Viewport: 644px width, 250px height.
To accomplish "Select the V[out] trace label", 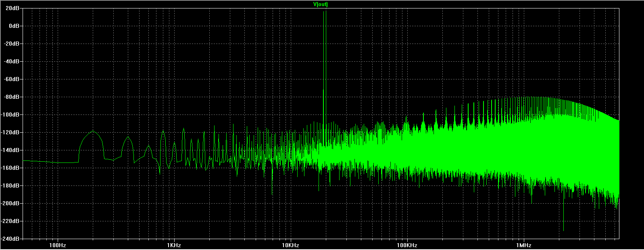I will coord(321,4).
